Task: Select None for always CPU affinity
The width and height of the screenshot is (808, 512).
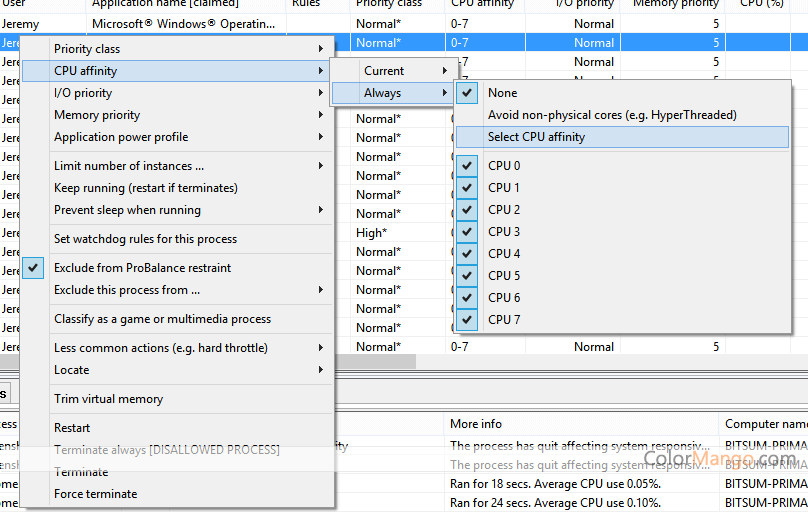Action: pyautogui.click(x=622, y=93)
